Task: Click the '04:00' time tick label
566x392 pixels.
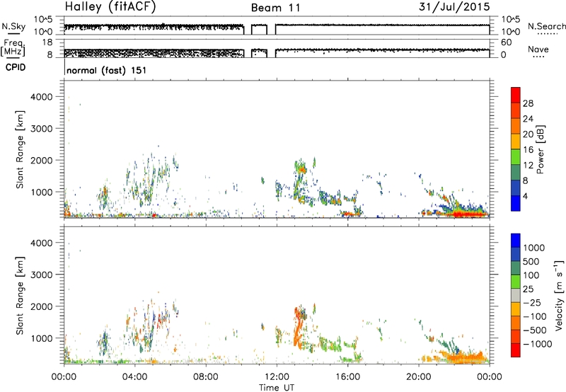Action: coord(134,377)
